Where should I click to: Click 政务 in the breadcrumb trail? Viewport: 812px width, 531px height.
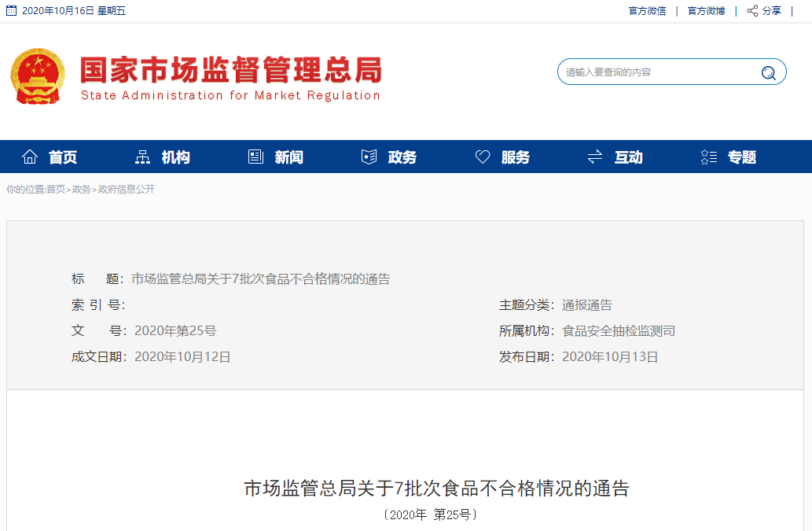coord(81,190)
